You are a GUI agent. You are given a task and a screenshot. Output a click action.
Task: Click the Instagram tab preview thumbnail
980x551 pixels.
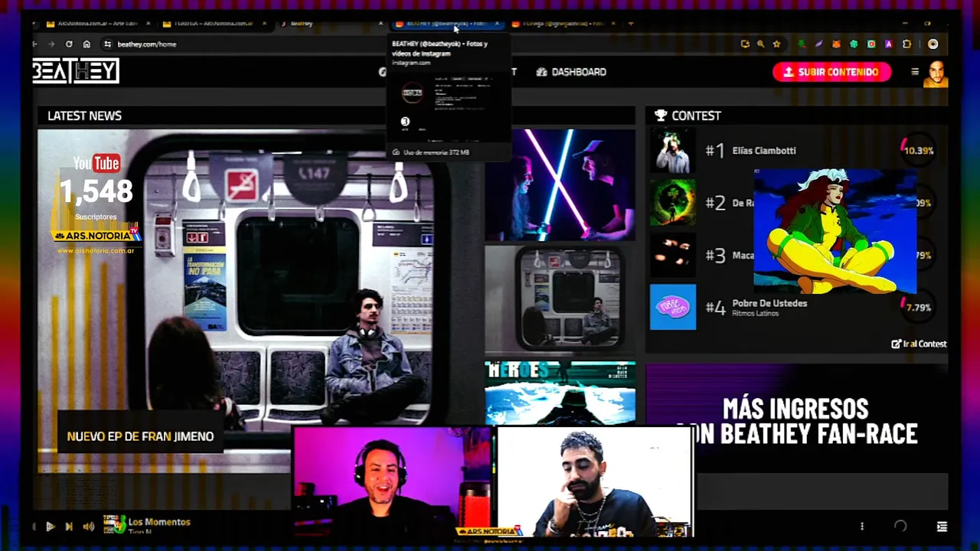pos(449,106)
